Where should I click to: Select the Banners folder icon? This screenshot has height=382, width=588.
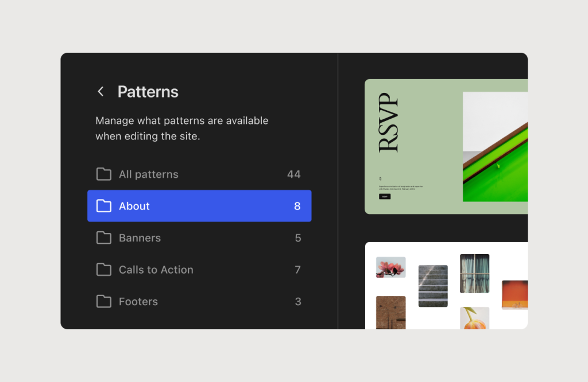[x=104, y=237]
